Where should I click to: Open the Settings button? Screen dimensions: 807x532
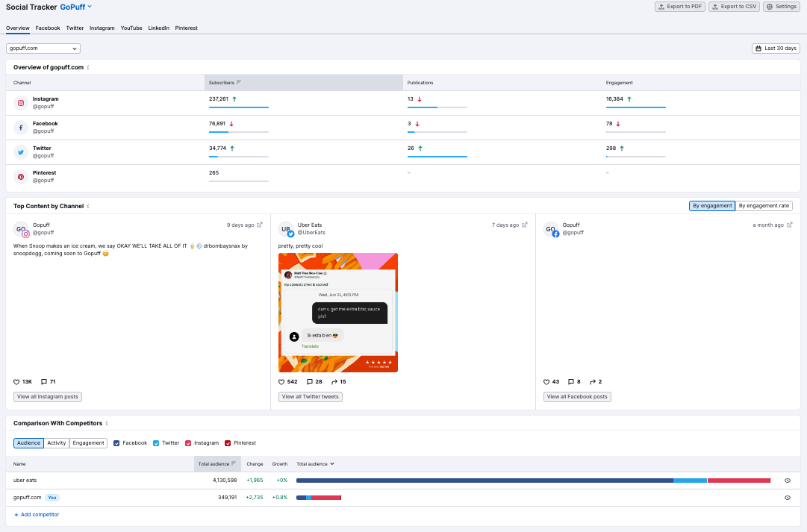tap(782, 7)
